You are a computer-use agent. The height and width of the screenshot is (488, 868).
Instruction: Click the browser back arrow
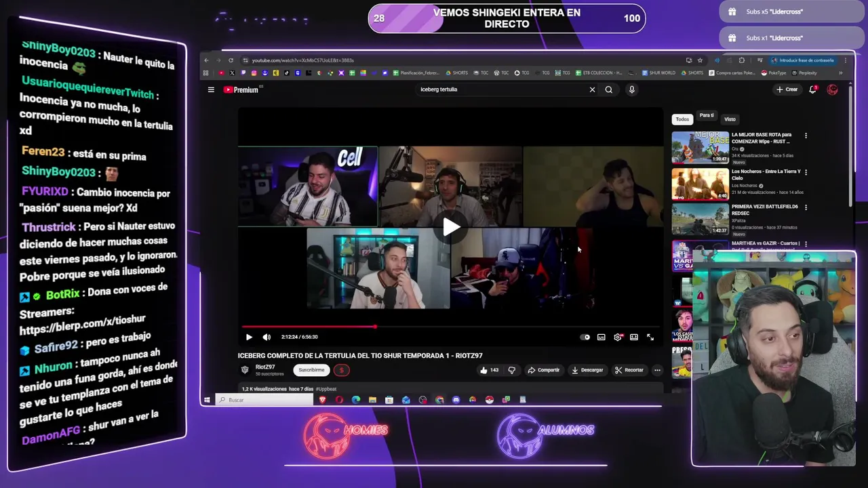point(206,60)
